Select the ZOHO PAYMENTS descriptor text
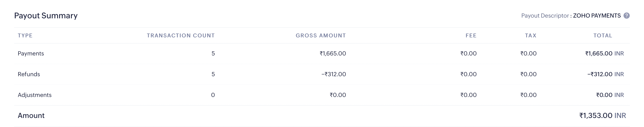The height and width of the screenshot is (127, 644). tap(596, 16)
